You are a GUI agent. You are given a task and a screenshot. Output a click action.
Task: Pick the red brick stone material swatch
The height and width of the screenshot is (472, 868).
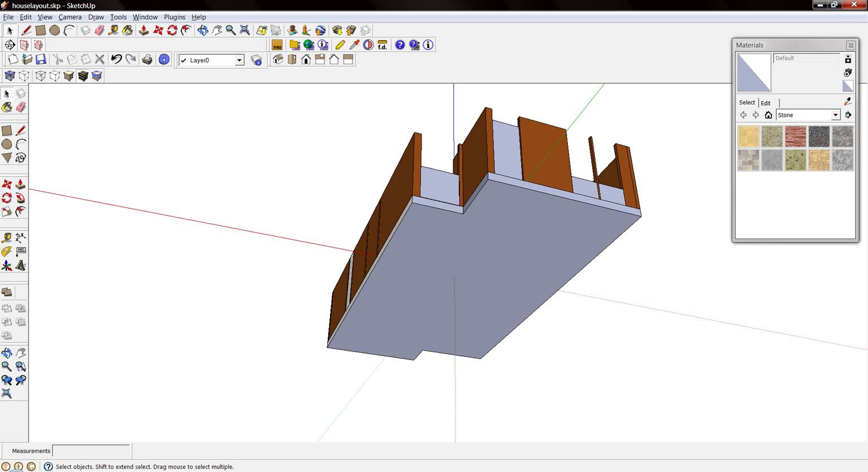click(795, 136)
